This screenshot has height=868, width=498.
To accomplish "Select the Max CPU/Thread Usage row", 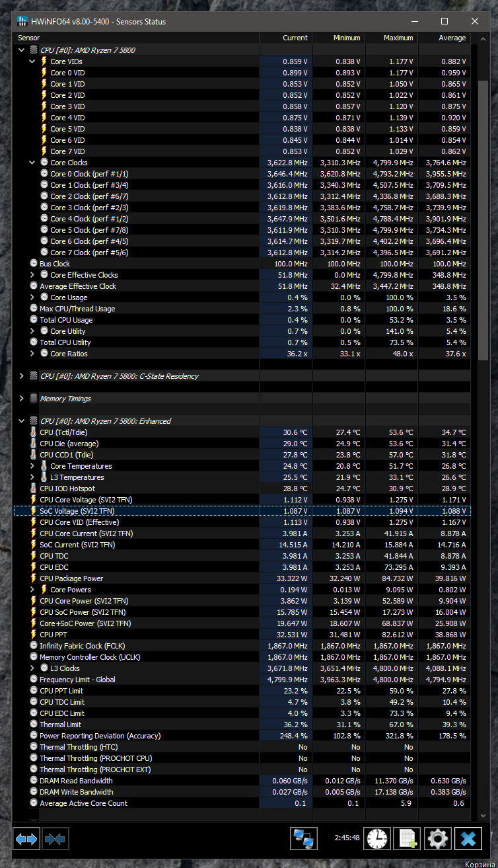I will tap(242, 309).
